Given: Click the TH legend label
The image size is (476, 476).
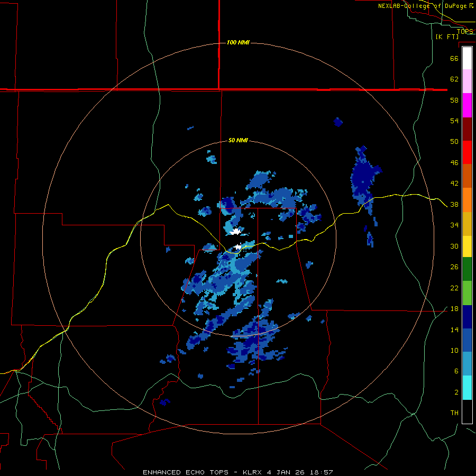Looking at the screenshot, I should [454, 413].
